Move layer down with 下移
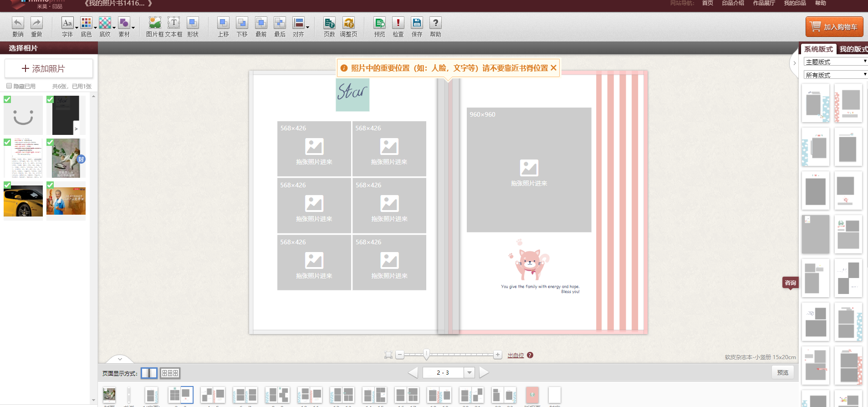The height and width of the screenshot is (407, 868). tap(242, 27)
